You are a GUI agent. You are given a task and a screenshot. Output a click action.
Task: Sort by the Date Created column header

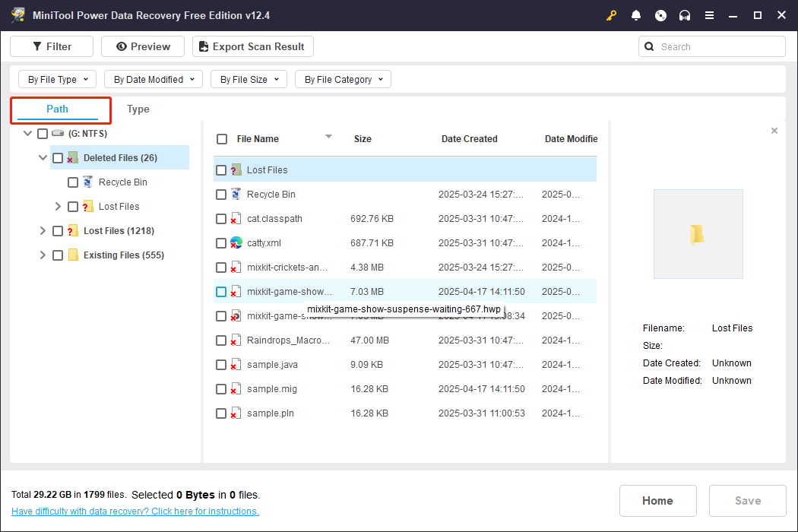click(x=469, y=139)
